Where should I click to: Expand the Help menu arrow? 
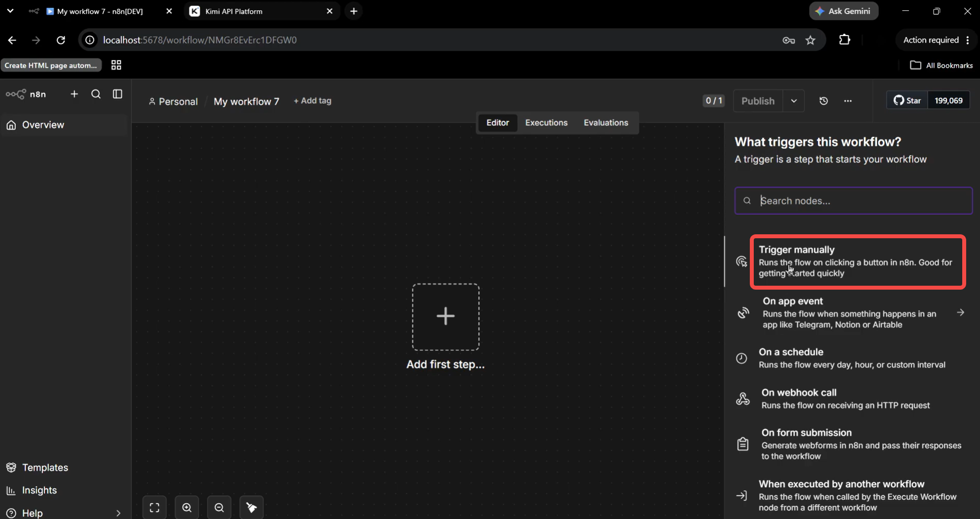pos(118,513)
